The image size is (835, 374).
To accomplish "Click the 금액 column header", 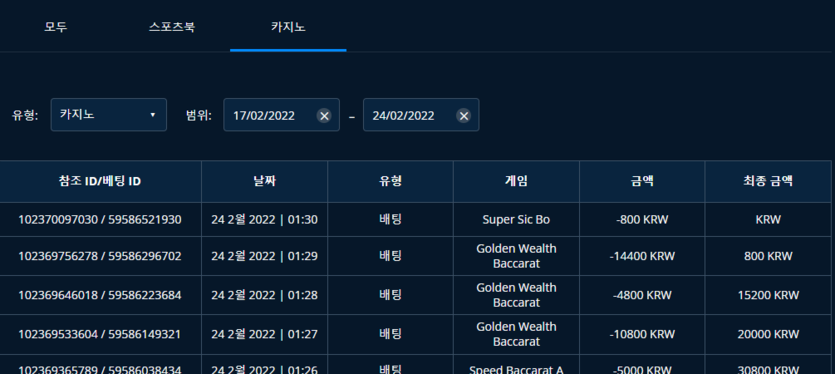I will (642, 181).
